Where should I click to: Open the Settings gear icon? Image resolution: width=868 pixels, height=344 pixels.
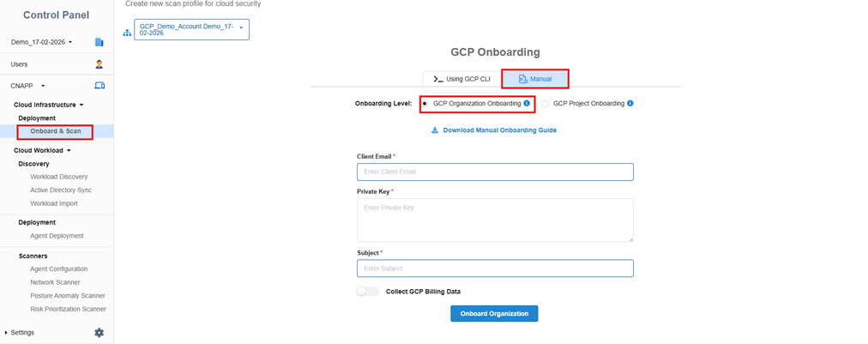(x=99, y=332)
